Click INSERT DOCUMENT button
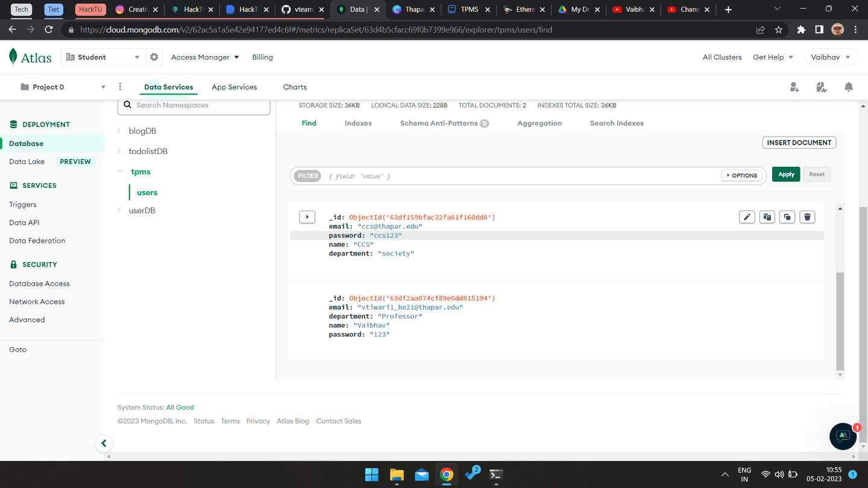The height and width of the screenshot is (488, 868). (799, 143)
